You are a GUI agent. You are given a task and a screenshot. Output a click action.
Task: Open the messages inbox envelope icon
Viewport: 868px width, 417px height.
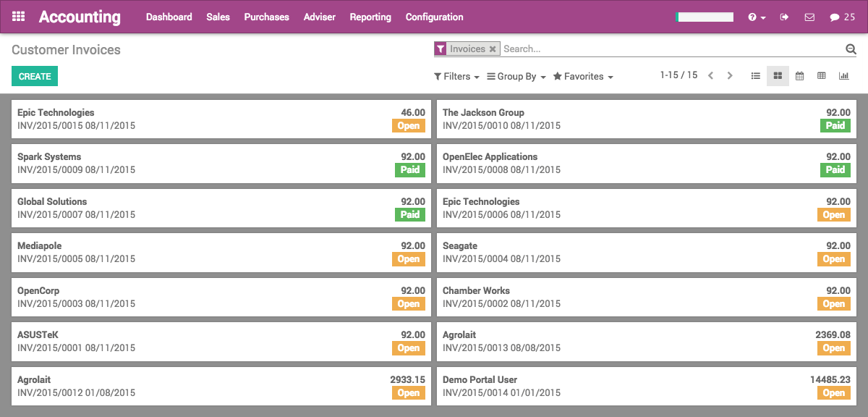pos(809,17)
